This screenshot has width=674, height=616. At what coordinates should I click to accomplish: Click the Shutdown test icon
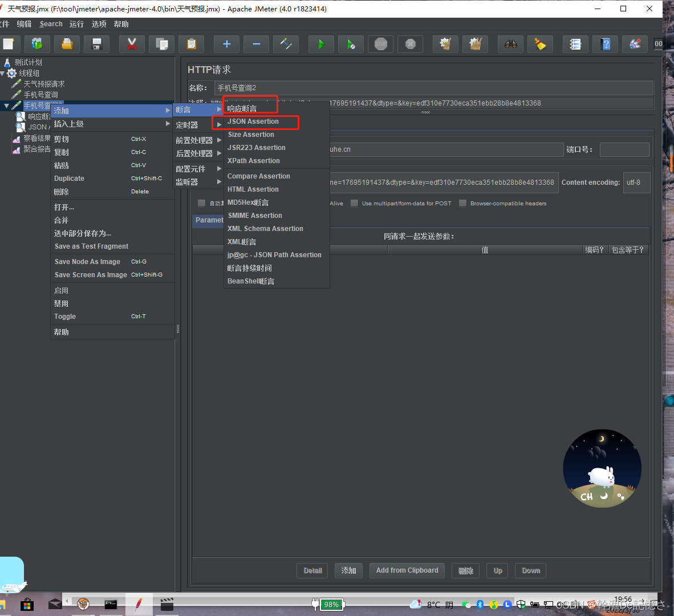pyautogui.click(x=411, y=44)
